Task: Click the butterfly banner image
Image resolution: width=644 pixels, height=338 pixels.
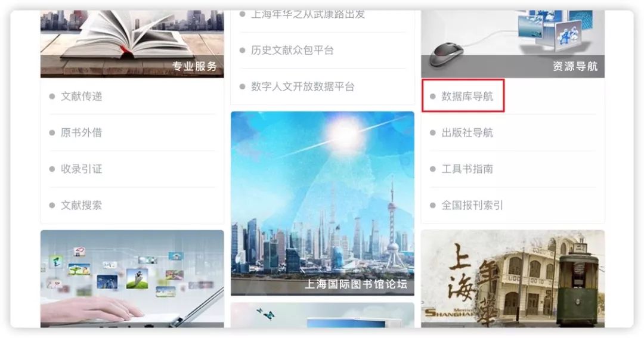Action: [323, 315]
